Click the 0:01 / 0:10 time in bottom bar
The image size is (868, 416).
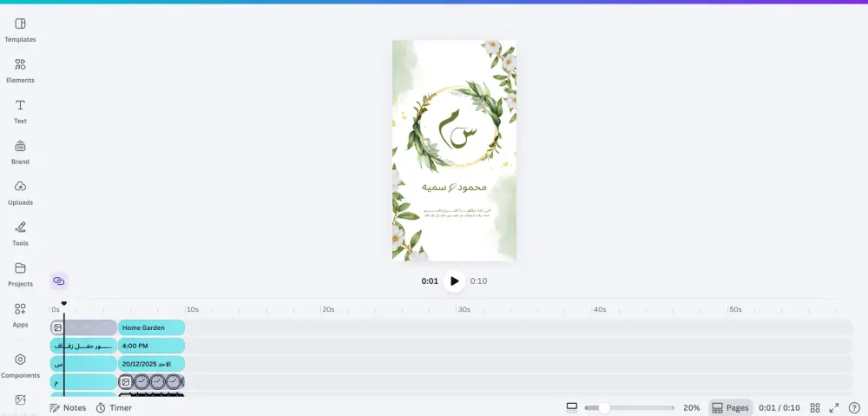[779, 407]
